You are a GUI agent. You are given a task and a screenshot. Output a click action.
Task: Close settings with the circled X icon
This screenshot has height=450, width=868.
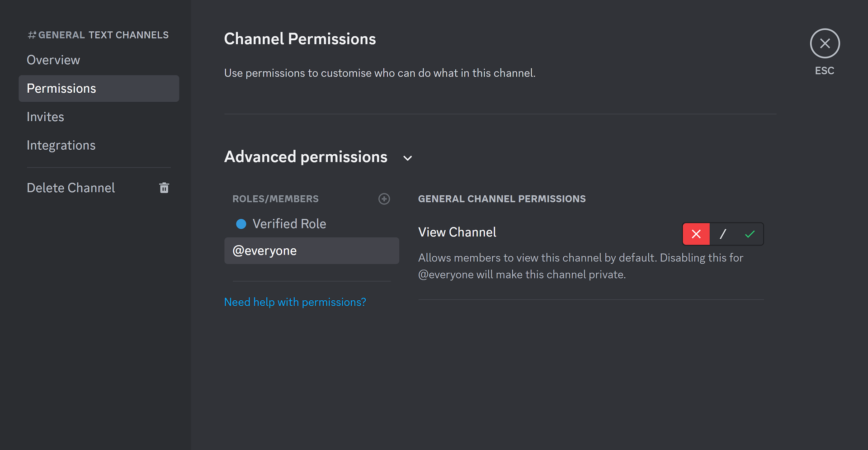tap(825, 43)
